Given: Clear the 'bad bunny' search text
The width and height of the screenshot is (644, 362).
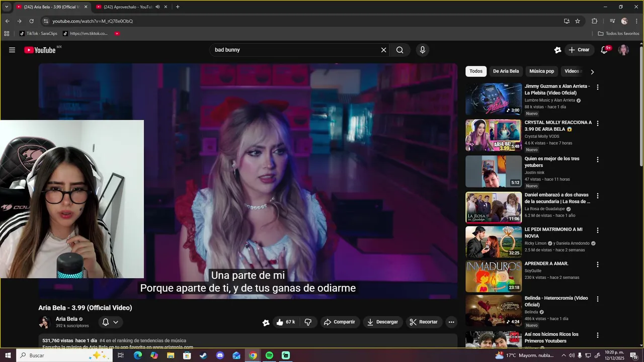Looking at the screenshot, I should tap(383, 50).
